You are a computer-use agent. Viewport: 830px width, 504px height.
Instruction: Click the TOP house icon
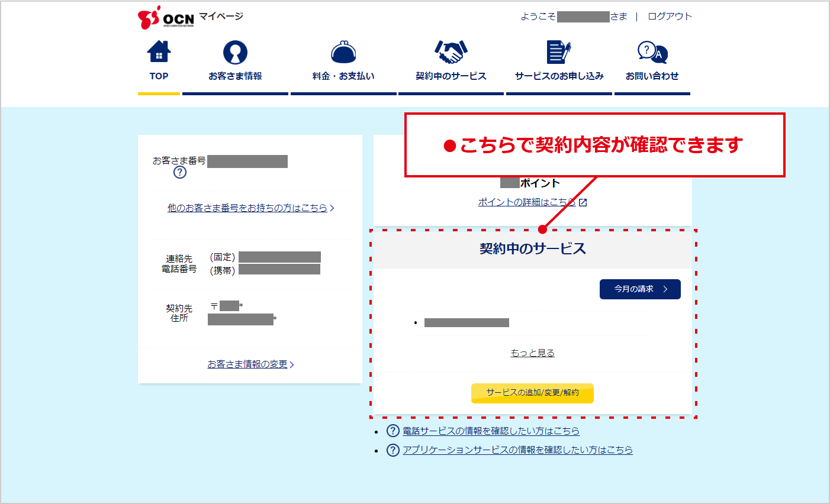click(x=159, y=52)
